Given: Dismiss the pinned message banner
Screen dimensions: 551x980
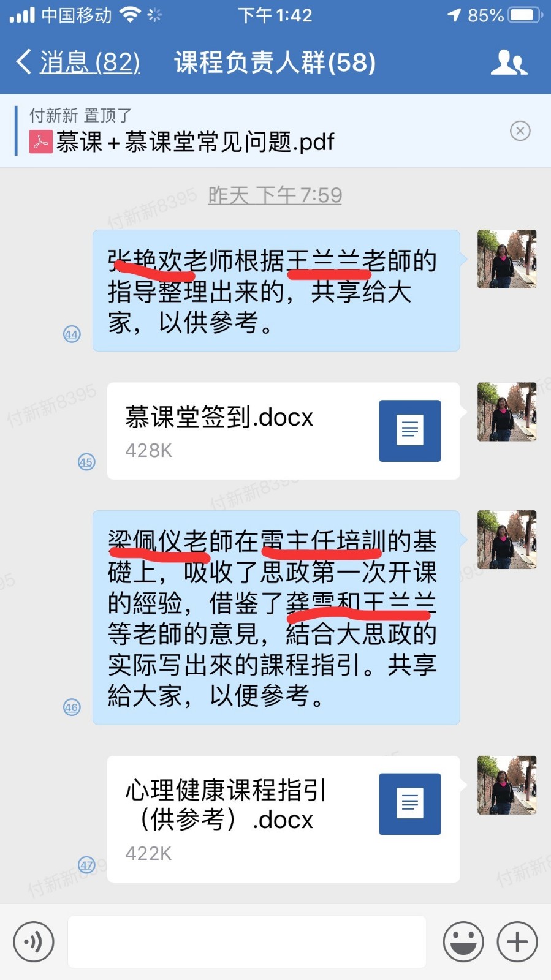Looking at the screenshot, I should 520,130.
